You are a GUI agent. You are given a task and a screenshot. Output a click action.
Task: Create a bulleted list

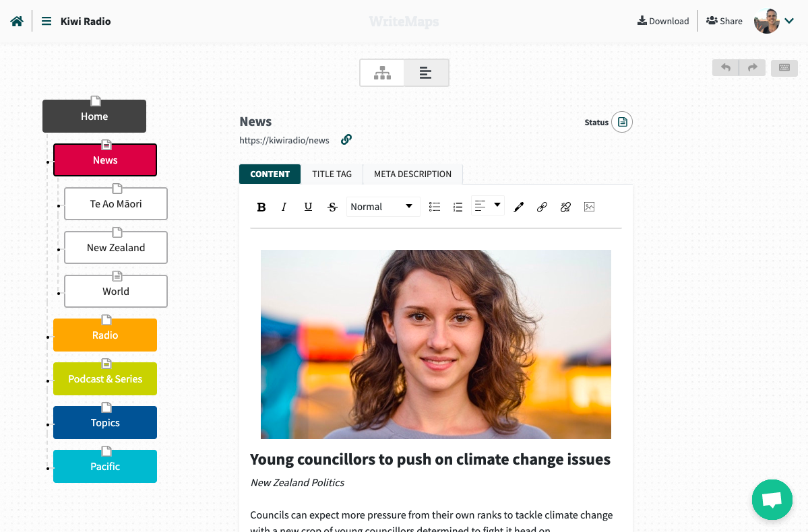(434, 207)
